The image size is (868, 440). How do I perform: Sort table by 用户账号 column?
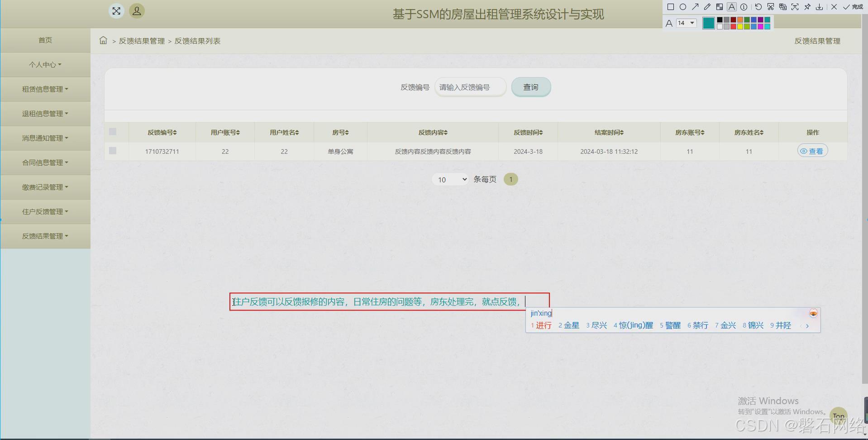tap(225, 132)
